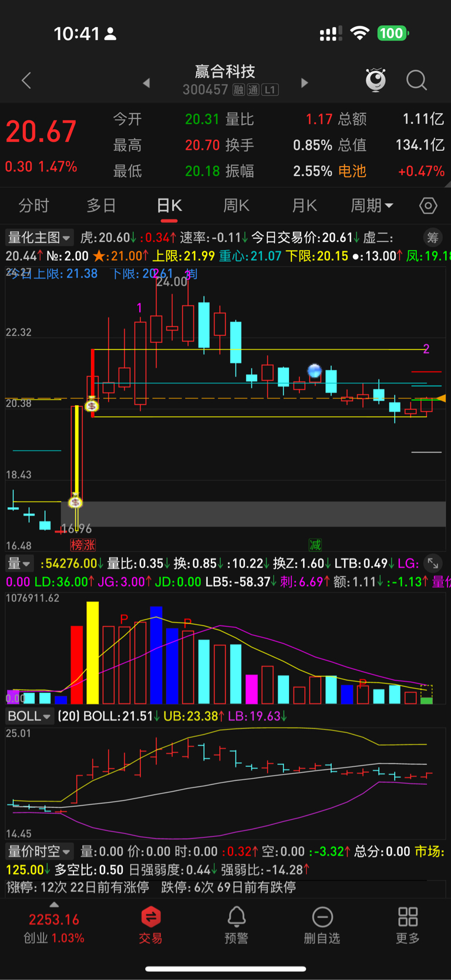The image size is (451, 980).
Task: Expand the index bar up arrow
Action: pyautogui.click(x=54, y=905)
